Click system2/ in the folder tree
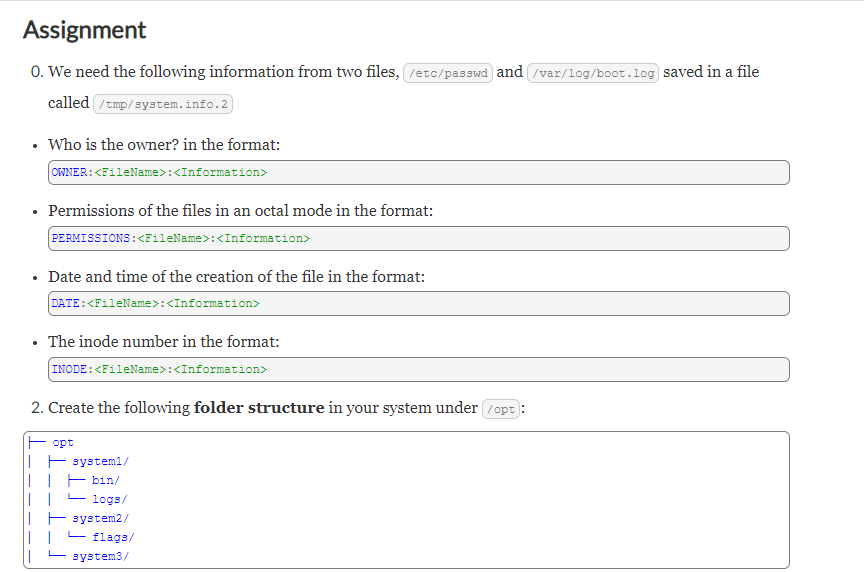864x572 pixels. click(100, 518)
